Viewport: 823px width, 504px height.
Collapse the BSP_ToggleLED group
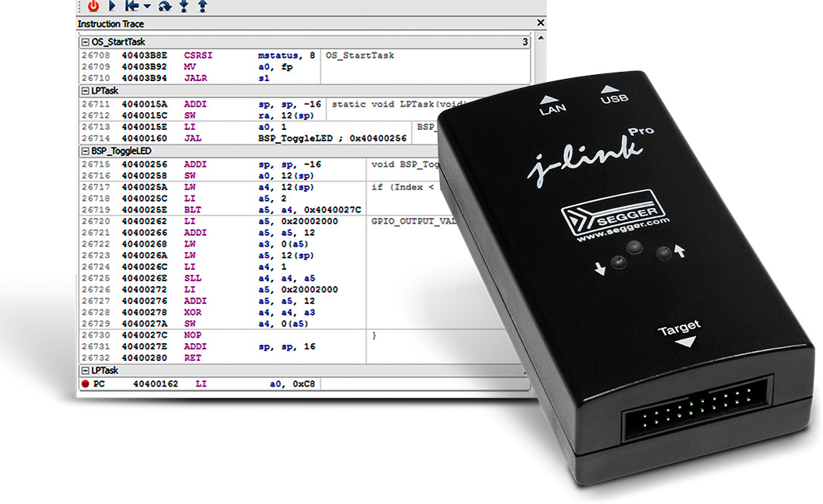coord(85,151)
